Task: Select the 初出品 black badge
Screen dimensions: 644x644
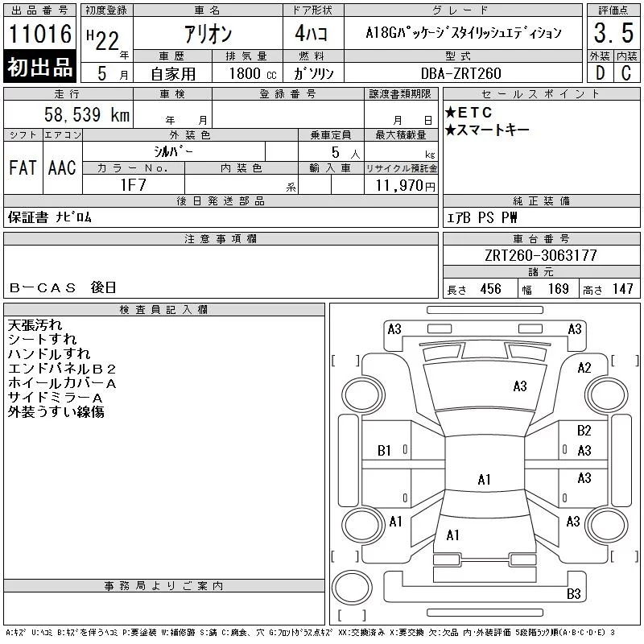Action: 39,66
